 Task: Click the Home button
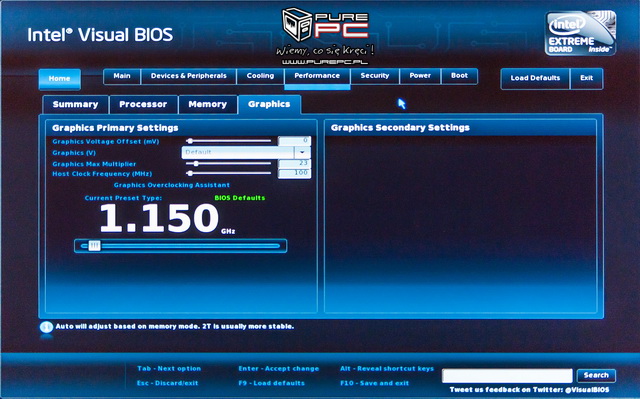pyautogui.click(x=60, y=79)
